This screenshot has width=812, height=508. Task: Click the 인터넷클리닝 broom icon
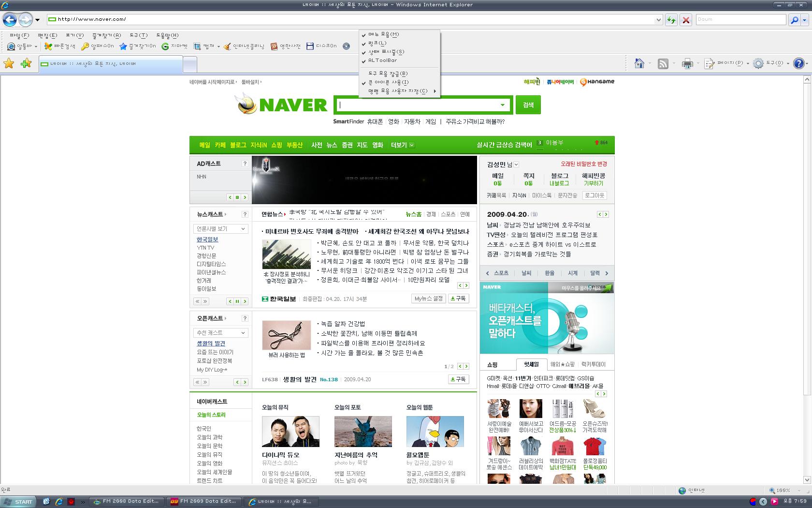pyautogui.click(x=244, y=46)
